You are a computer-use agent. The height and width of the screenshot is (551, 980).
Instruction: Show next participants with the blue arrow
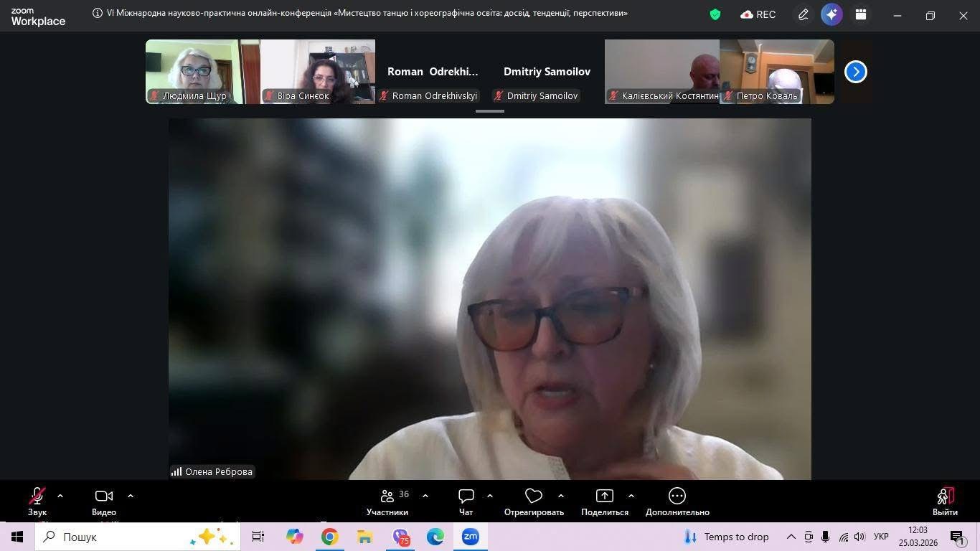coord(856,72)
